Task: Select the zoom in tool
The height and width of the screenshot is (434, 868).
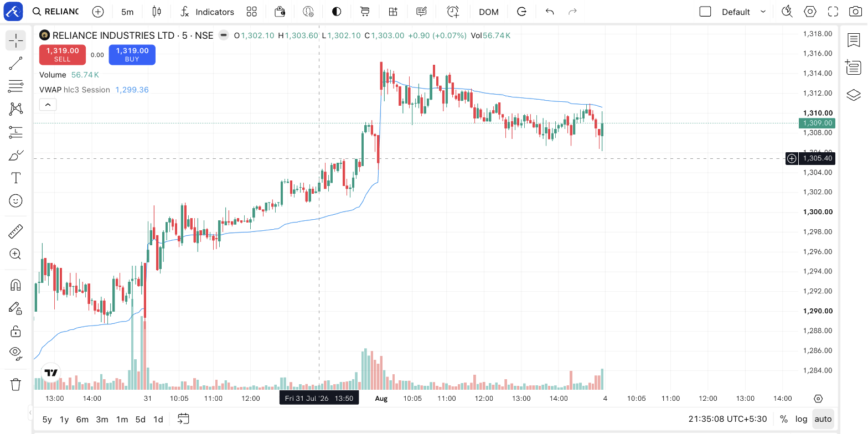Action: click(16, 254)
